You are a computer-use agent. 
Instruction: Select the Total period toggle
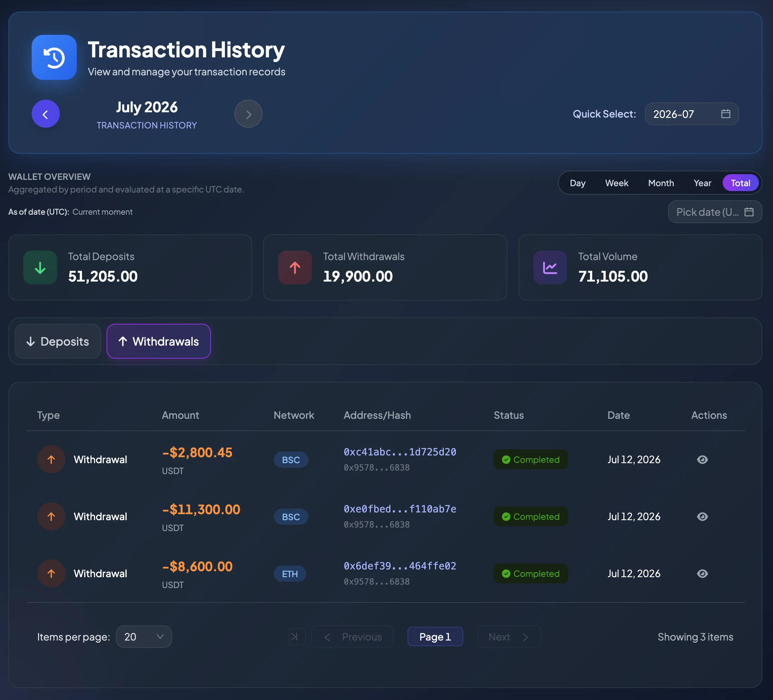click(x=740, y=183)
